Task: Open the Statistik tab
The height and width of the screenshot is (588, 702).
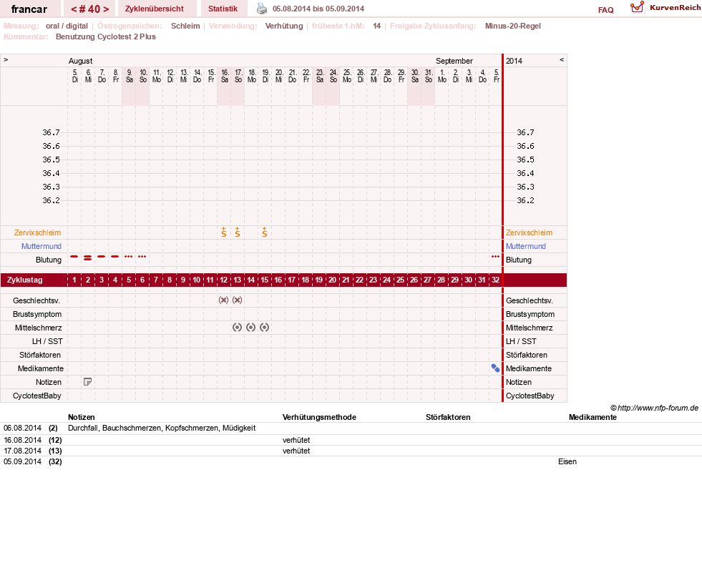Action: (x=223, y=9)
